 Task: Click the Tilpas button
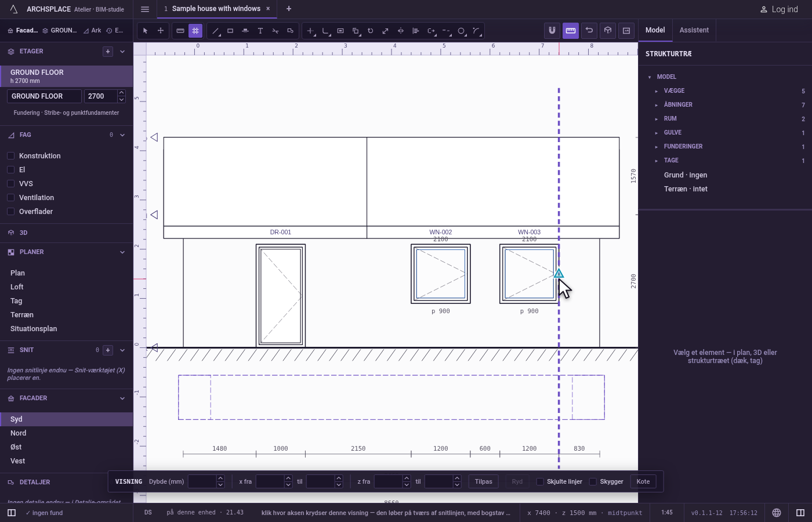(484, 481)
